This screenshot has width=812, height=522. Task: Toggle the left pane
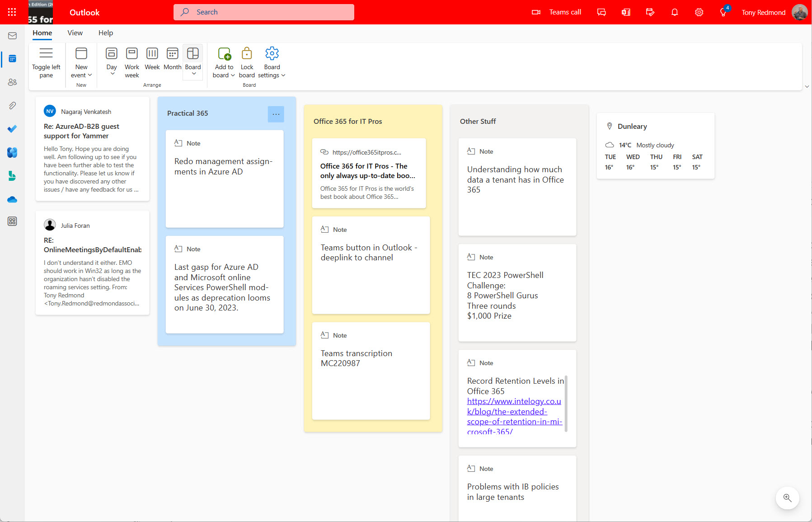46,62
